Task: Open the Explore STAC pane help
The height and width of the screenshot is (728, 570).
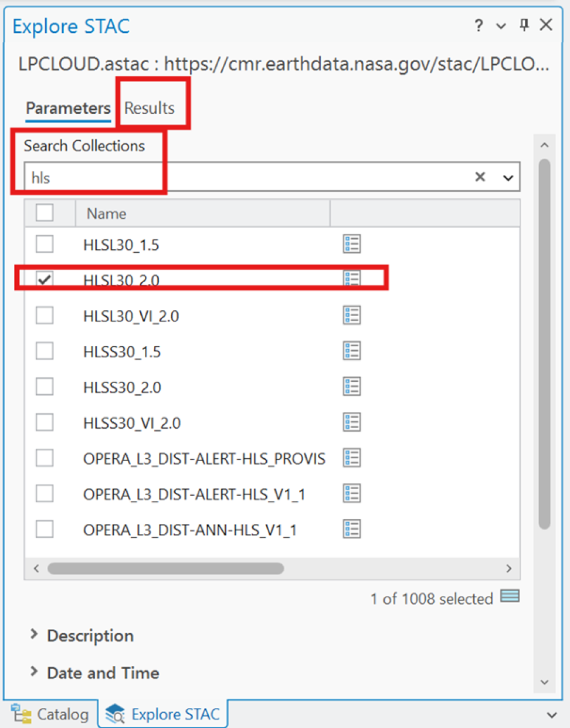Action: click(x=479, y=25)
